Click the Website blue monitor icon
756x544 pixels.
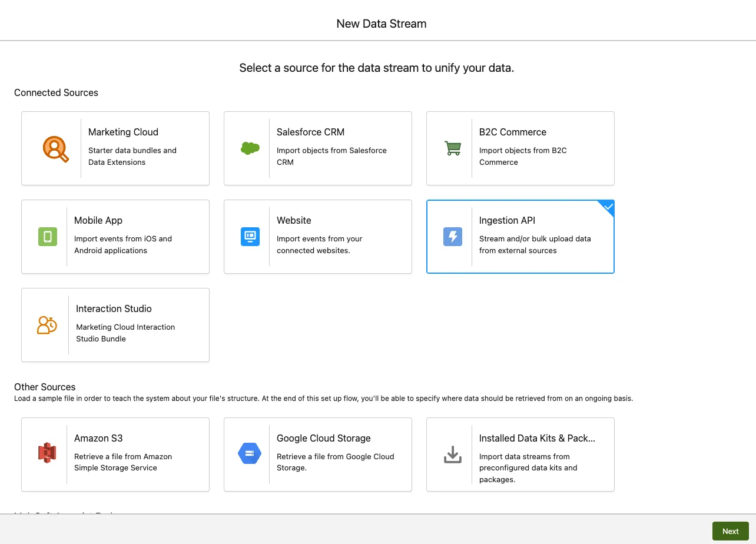(x=250, y=237)
